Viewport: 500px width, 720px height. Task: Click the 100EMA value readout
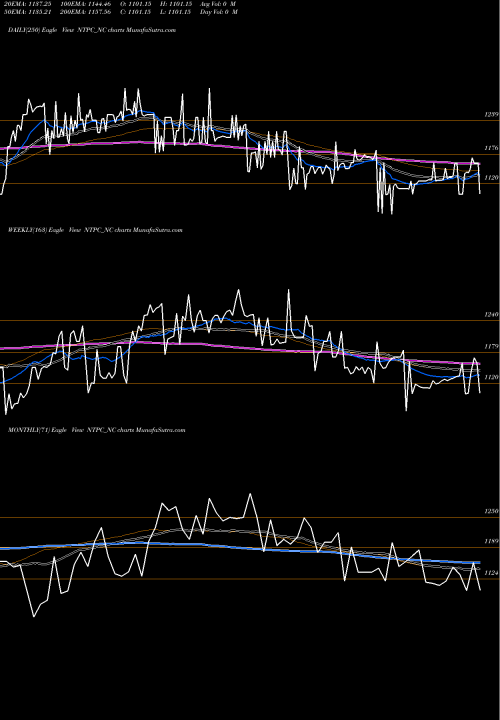click(86, 4)
